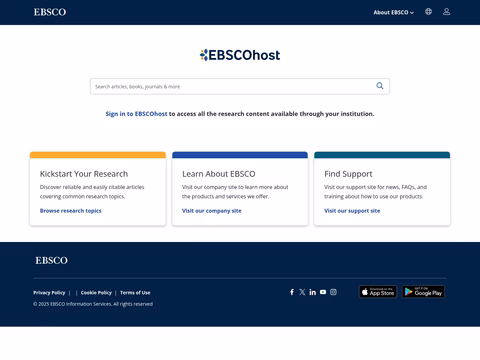
Task: Visit the EBSCO LinkedIn icon
Action: coord(313,292)
